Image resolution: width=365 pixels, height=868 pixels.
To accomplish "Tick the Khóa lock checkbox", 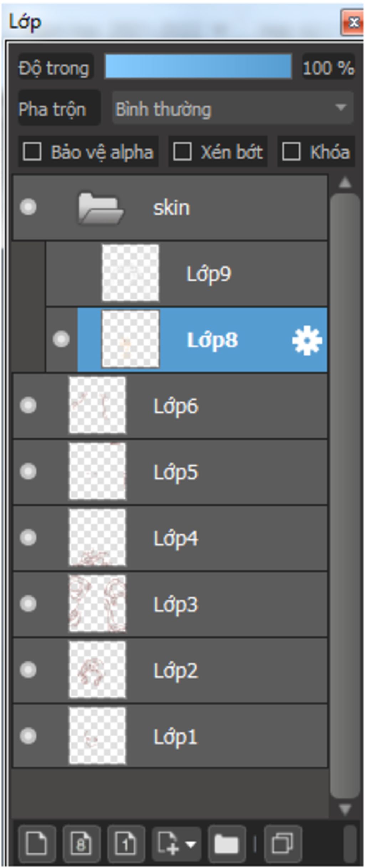I will coord(291,151).
